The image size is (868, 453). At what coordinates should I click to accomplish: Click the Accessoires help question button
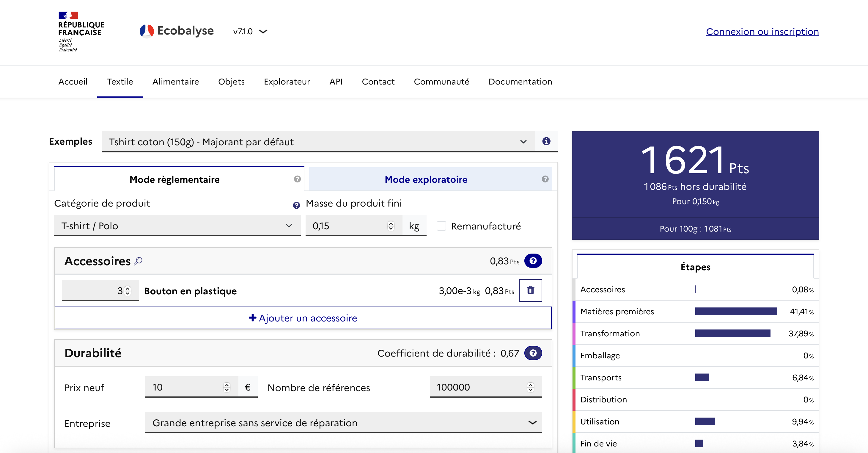coord(533,261)
